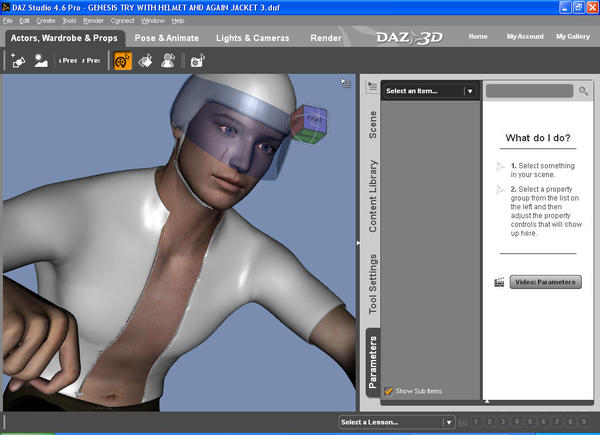Switch to Pose & Animate tab

pos(167,38)
